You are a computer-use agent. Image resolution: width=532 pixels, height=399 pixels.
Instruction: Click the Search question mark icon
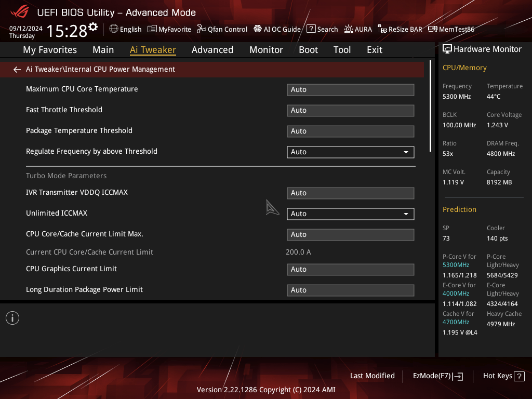311,29
